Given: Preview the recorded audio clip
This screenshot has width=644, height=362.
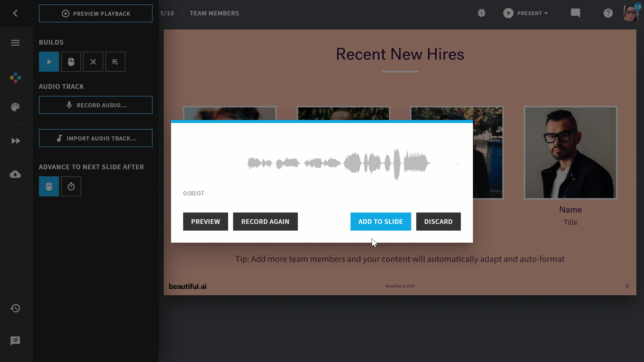Looking at the screenshot, I should coord(206,222).
